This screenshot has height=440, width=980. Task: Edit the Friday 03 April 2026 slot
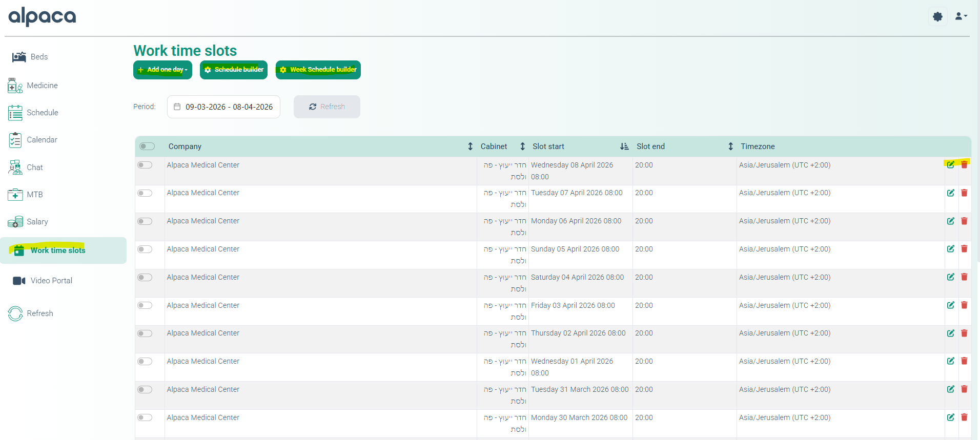click(x=950, y=305)
